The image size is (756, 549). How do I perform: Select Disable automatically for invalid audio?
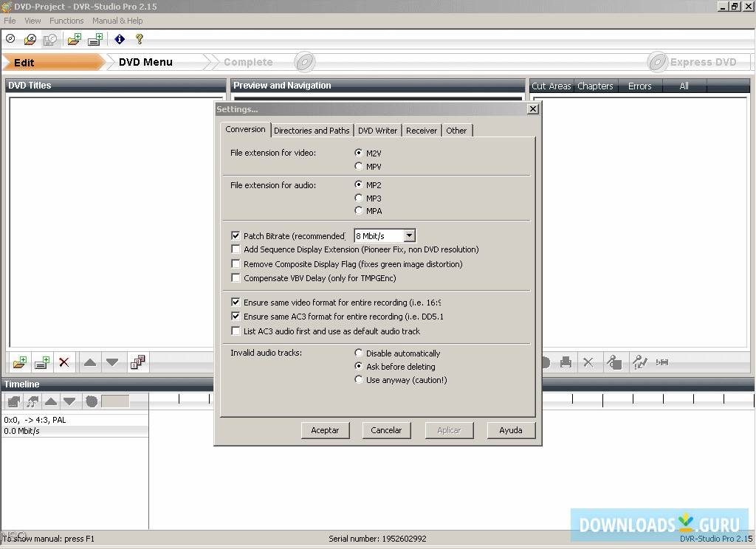[359, 353]
